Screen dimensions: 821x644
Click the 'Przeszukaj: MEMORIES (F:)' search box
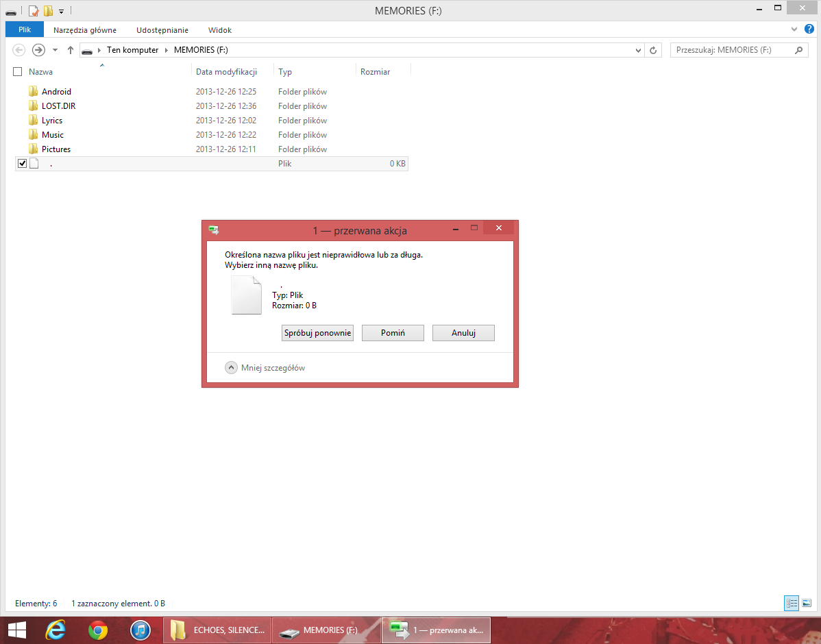pos(732,50)
